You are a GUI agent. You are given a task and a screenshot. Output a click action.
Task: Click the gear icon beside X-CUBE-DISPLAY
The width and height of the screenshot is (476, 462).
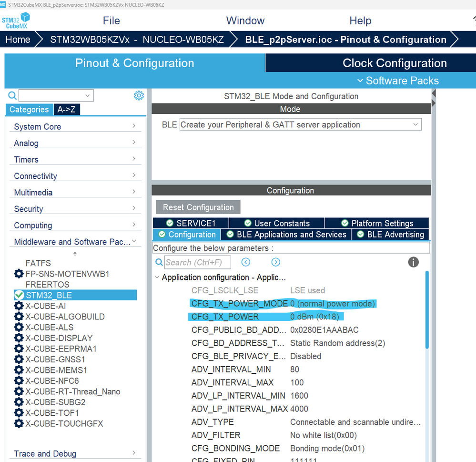point(19,338)
